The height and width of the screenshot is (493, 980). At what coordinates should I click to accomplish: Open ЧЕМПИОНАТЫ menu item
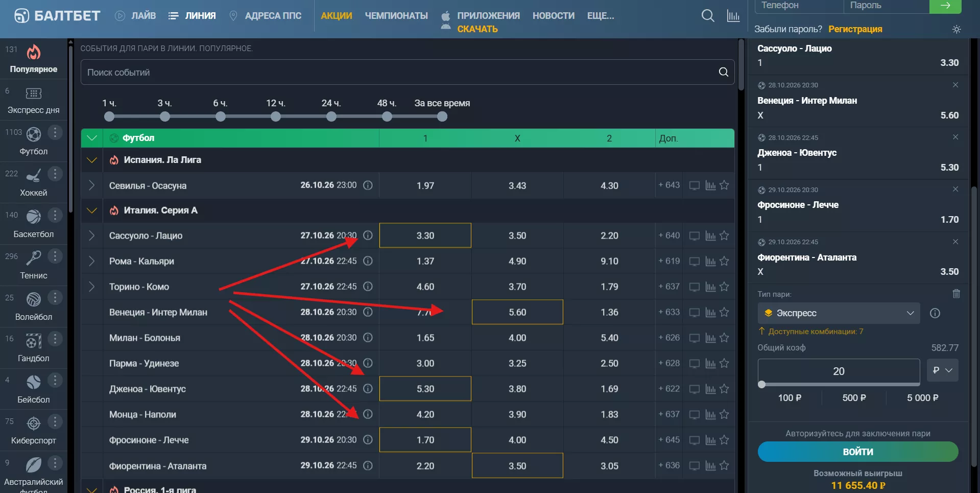(396, 16)
